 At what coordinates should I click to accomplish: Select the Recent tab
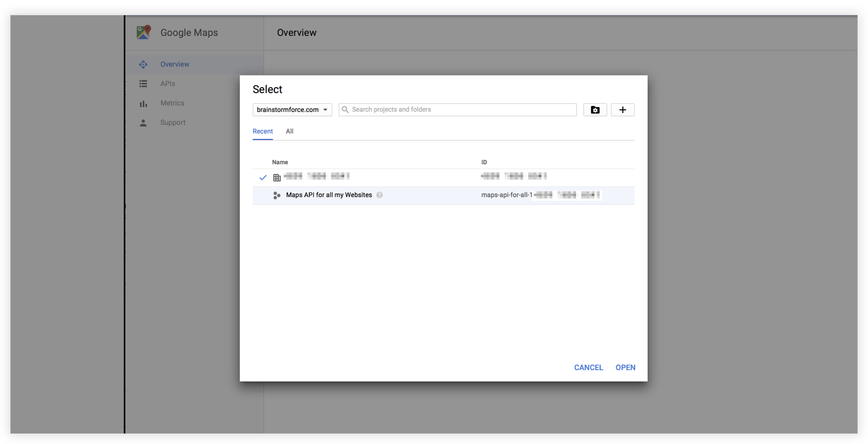coord(263,132)
